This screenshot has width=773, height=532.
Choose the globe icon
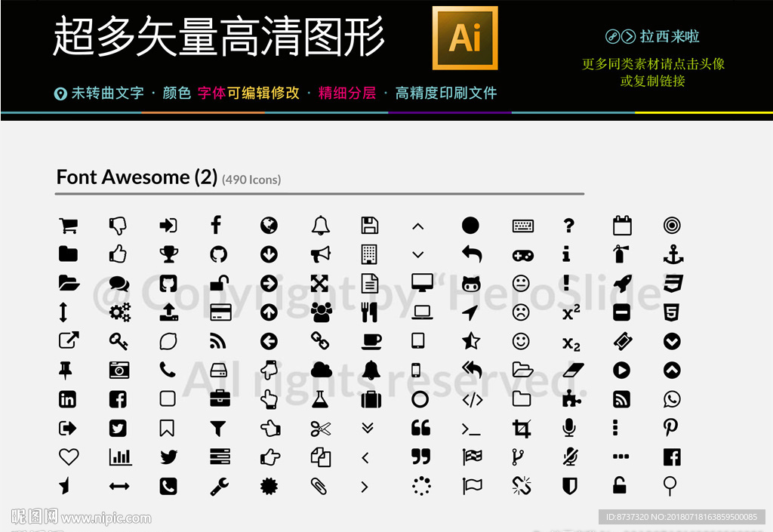click(x=269, y=226)
